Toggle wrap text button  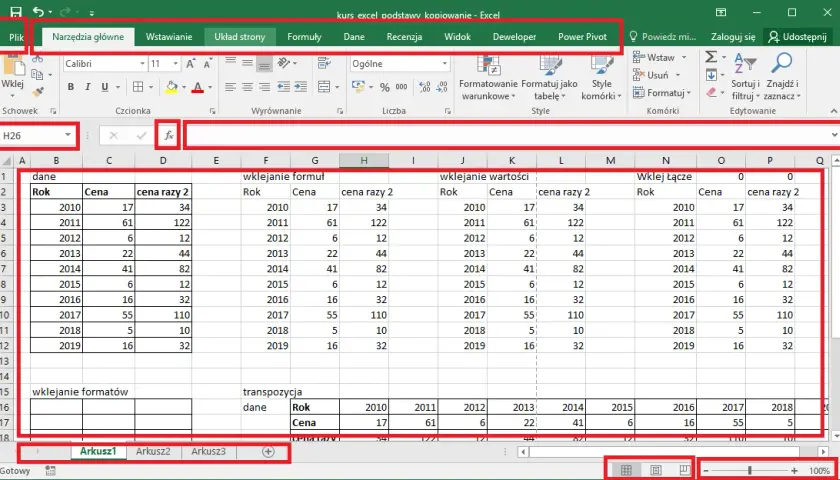click(x=324, y=63)
